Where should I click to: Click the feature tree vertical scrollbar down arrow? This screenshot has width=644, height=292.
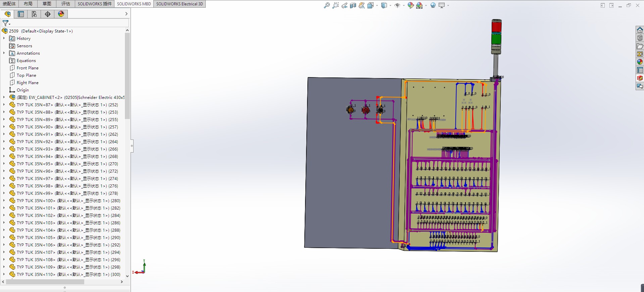127,276
